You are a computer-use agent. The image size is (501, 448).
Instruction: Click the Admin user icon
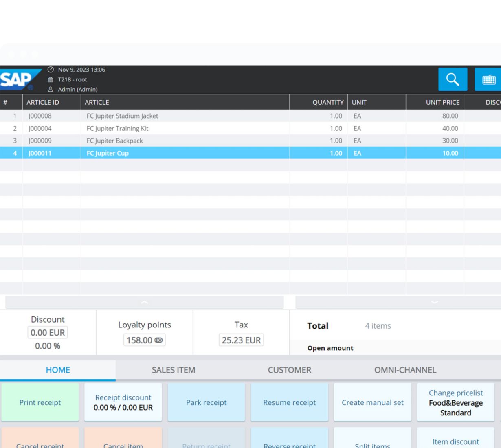(51, 89)
